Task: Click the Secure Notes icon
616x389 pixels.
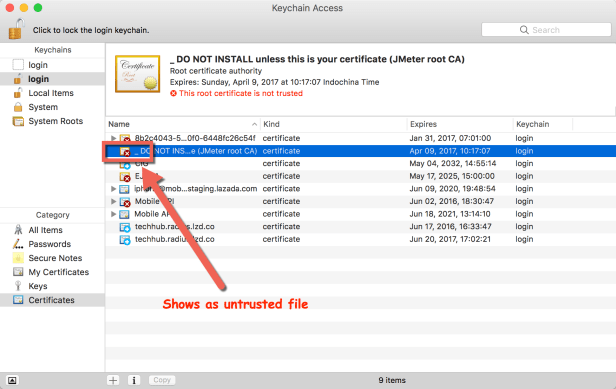Action: tap(18, 258)
